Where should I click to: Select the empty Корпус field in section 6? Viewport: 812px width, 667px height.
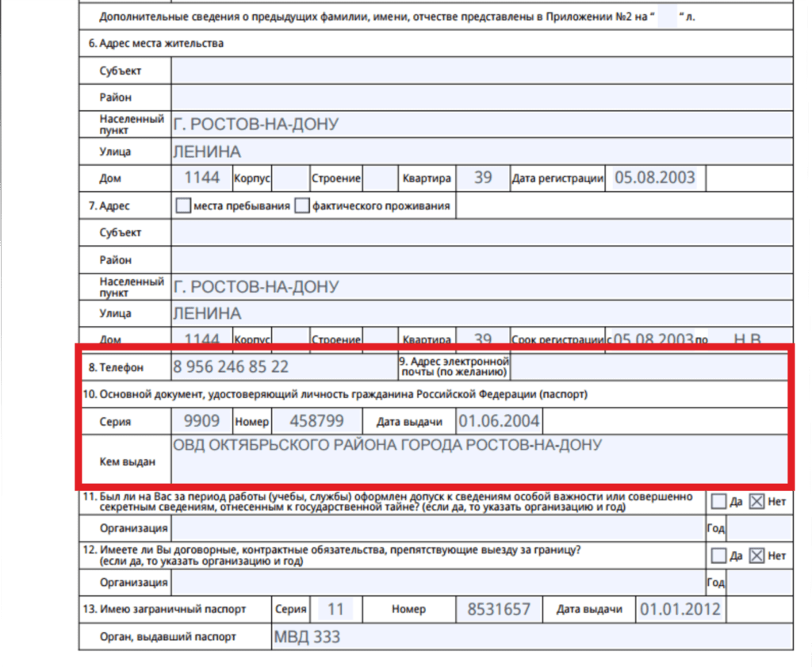290,178
